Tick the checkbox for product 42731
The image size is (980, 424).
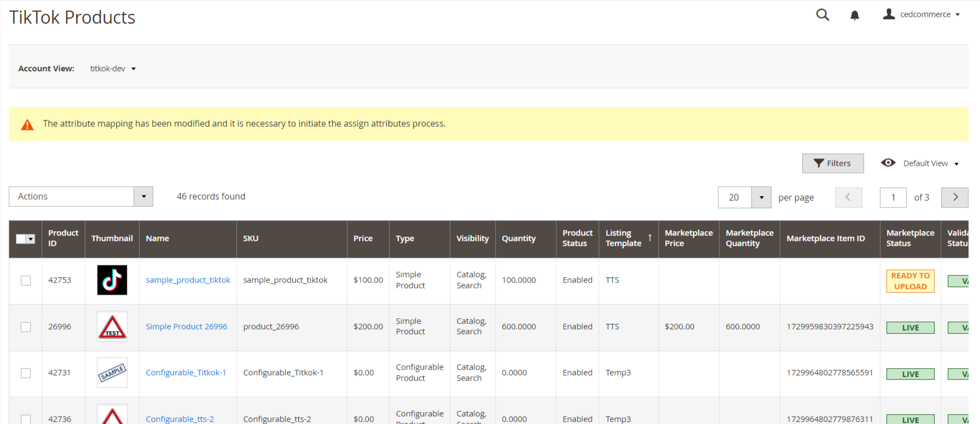(26, 373)
